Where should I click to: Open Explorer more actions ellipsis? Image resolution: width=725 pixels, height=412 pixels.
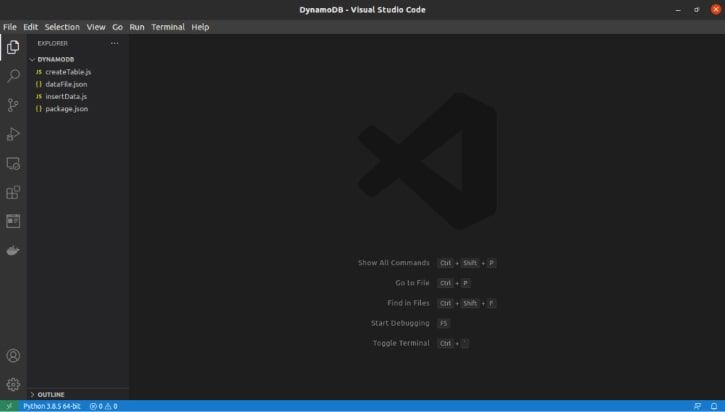click(114, 43)
